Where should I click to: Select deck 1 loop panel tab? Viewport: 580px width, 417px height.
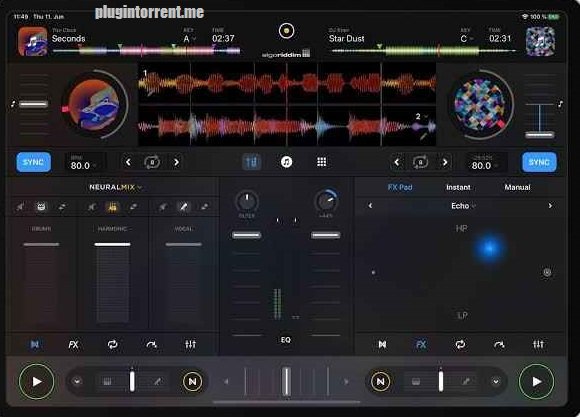tap(112, 344)
